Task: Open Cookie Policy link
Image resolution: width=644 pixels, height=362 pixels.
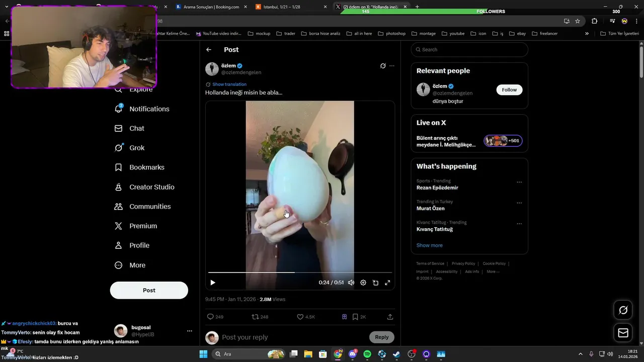Action: tap(494, 263)
